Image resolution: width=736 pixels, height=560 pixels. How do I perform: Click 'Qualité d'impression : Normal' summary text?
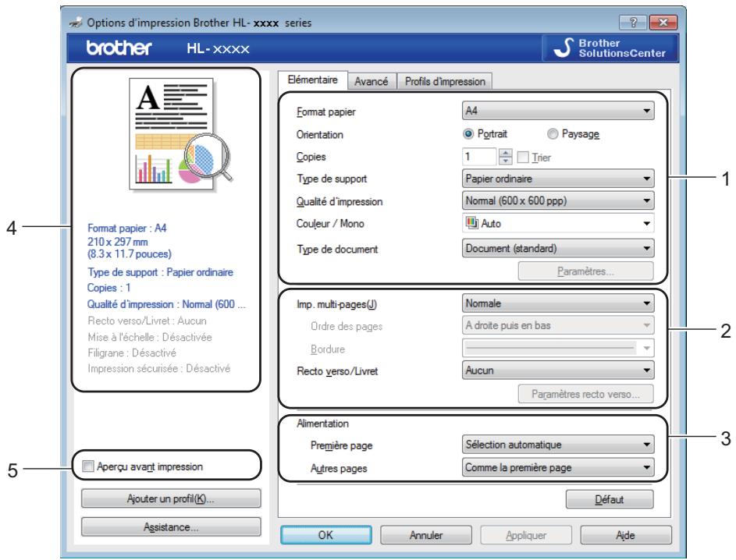pyautogui.click(x=166, y=304)
